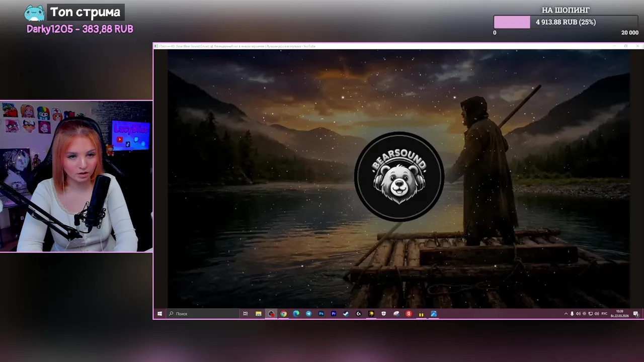
Task: Close the YouTube player window
Action: point(637,46)
